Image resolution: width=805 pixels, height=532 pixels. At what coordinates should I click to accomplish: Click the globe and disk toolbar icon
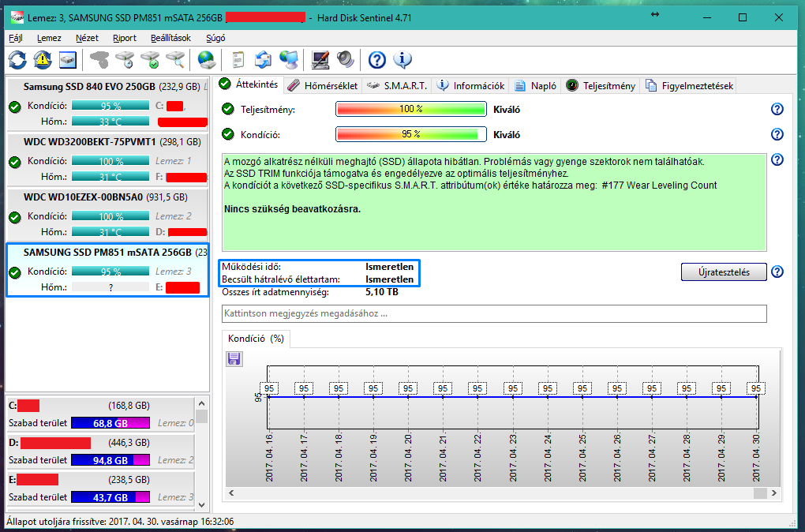[x=207, y=60]
